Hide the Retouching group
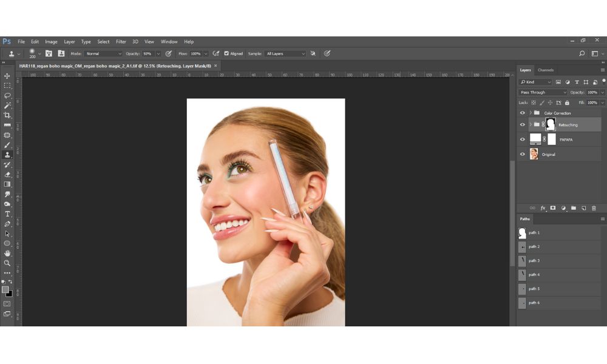607x364 pixels. (522, 124)
